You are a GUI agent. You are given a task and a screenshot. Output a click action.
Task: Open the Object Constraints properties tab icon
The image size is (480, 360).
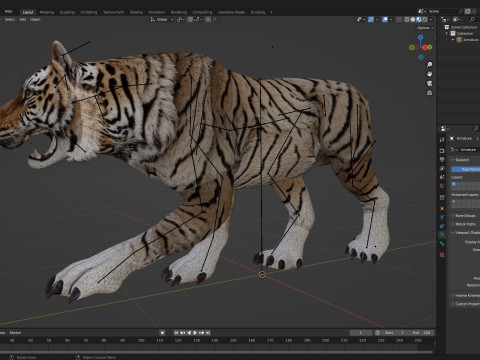coord(442,226)
